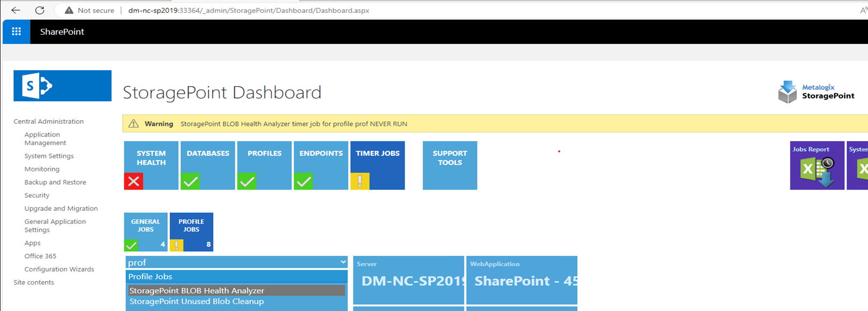This screenshot has width=868, height=311.
Task: Switch to General Jobs sub-tile
Action: point(146,232)
